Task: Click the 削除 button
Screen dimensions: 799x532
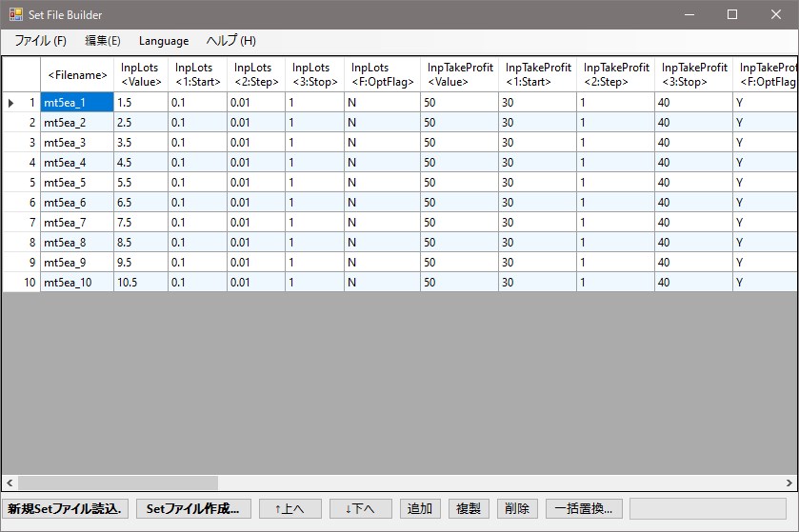Action: [517, 508]
